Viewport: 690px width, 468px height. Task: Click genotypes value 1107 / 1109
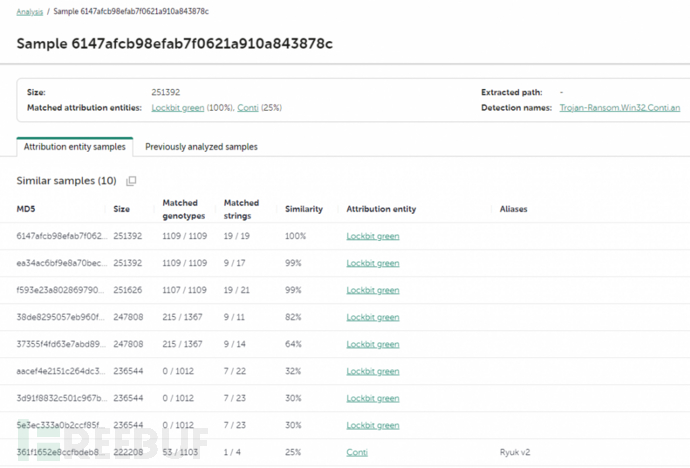point(184,290)
